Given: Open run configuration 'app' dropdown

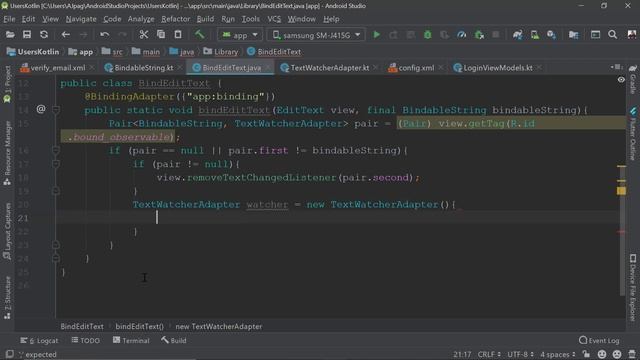Looking at the screenshot, I should tap(240, 35).
